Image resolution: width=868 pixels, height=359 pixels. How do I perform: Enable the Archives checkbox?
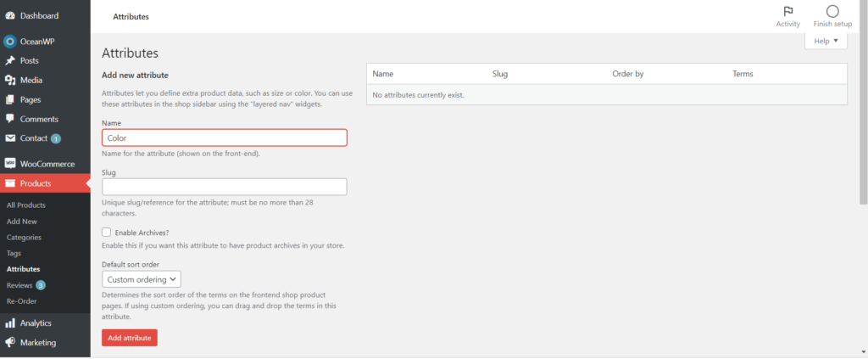(x=107, y=232)
